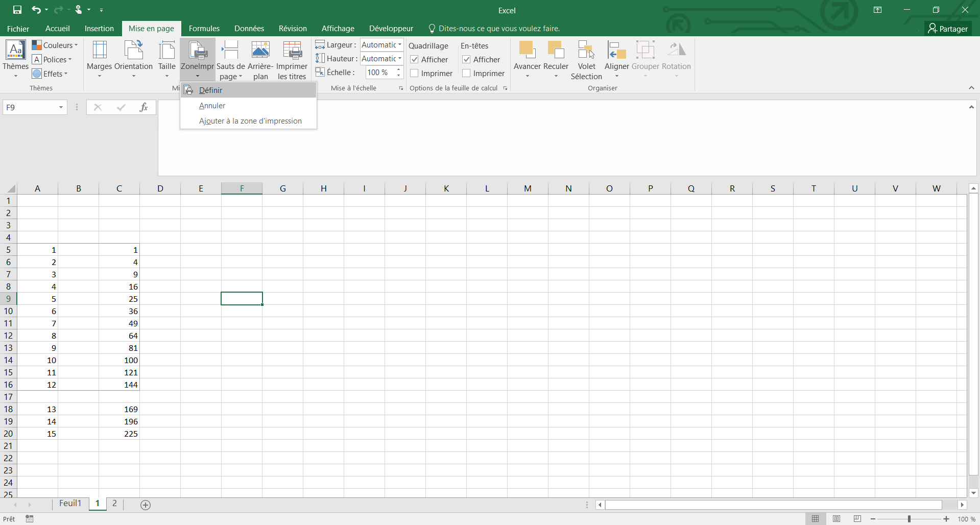Open the Sauts de page icon
The height and width of the screenshot is (525, 980).
point(230,50)
